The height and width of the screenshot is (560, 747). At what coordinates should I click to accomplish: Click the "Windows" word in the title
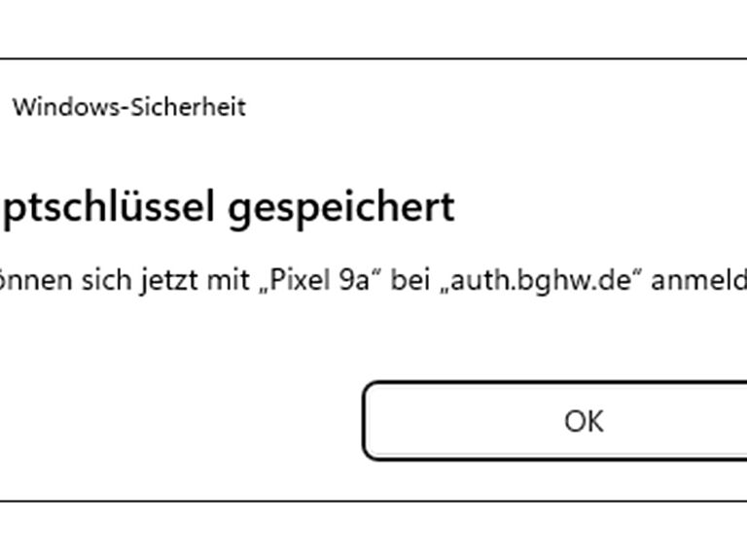coord(60,107)
